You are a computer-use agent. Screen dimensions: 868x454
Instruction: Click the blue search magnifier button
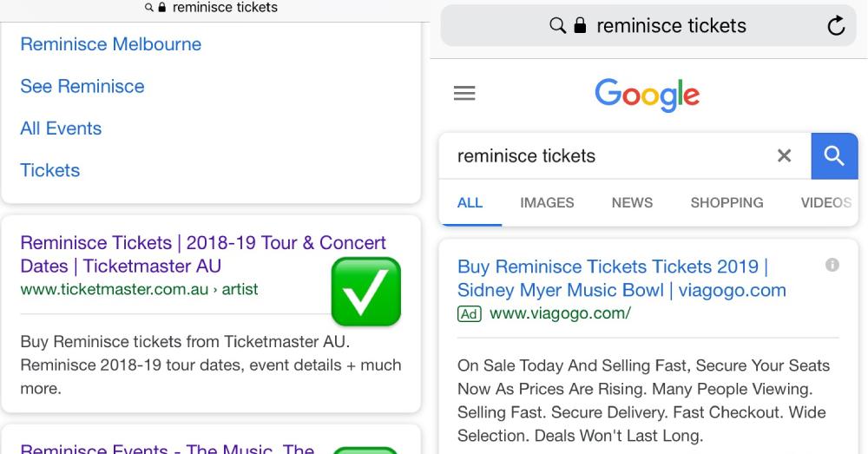coord(834,156)
